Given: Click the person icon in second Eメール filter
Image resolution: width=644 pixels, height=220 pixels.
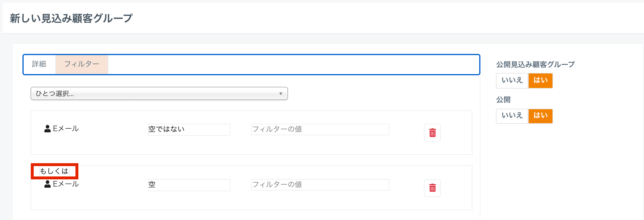Looking at the screenshot, I should [48, 184].
